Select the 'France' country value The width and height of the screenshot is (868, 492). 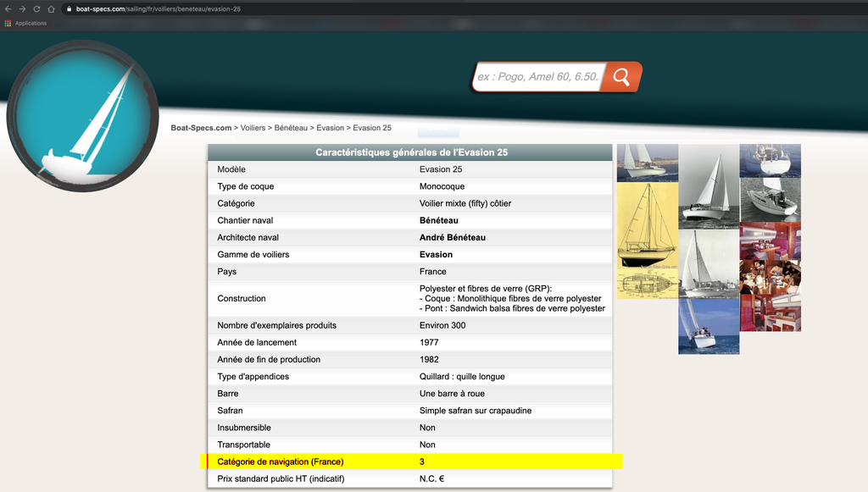click(433, 272)
